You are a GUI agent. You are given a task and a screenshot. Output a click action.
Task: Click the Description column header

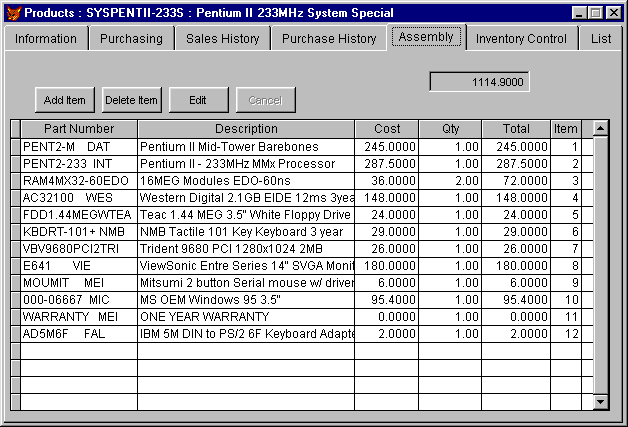[246, 129]
